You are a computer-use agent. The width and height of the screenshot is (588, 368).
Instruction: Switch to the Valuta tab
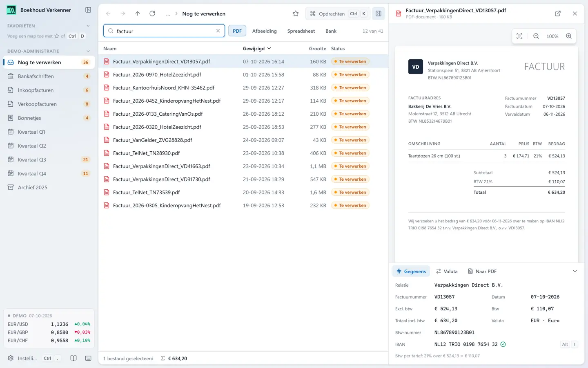(447, 271)
